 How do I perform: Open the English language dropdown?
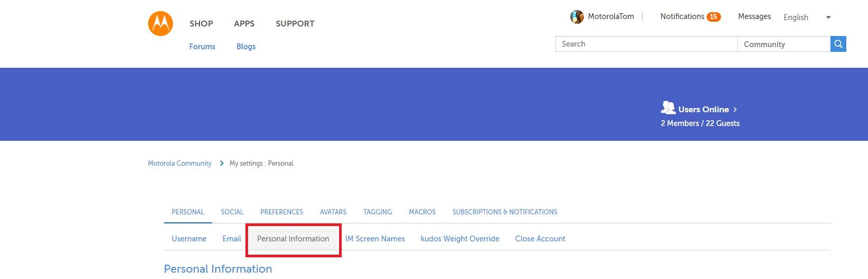[x=807, y=17]
